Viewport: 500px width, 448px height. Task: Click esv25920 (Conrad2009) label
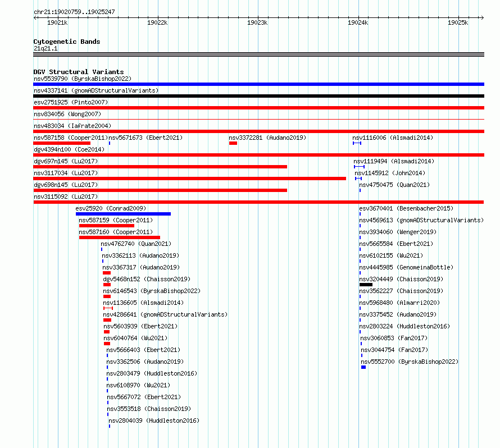pos(111,208)
